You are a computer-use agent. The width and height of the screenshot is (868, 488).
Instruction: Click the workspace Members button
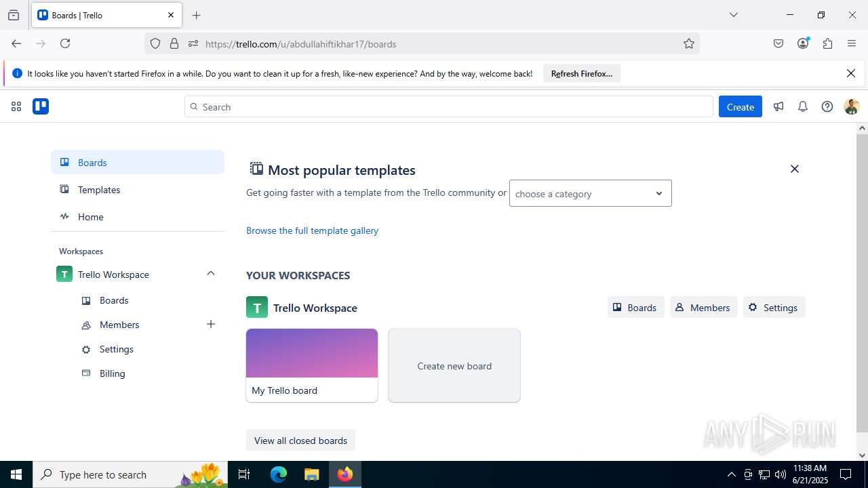point(704,307)
